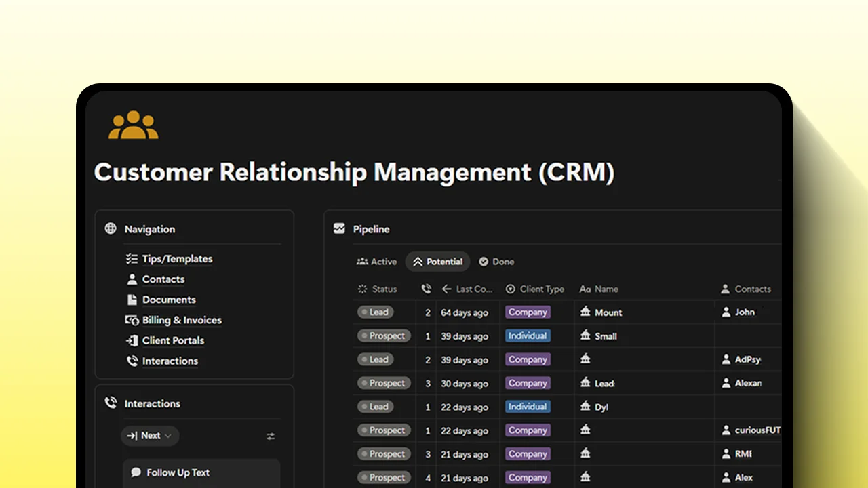Click Lead status tag in Mount row
This screenshot has height=488, width=868.
pos(375,312)
